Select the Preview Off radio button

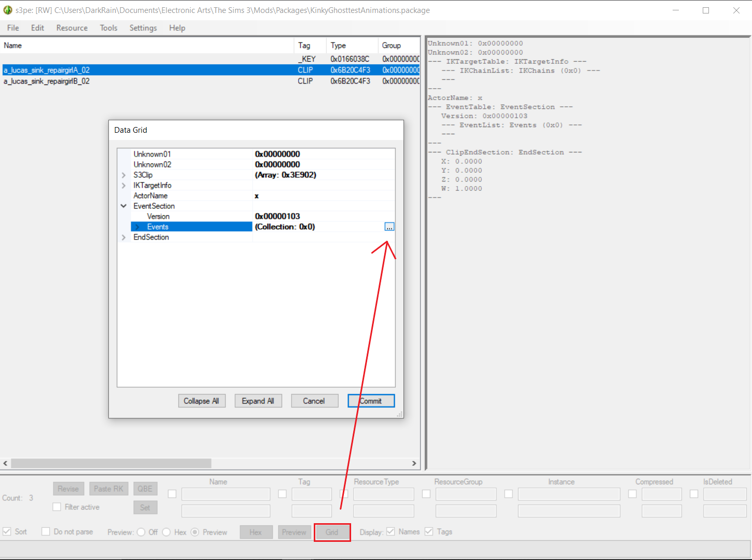pyautogui.click(x=141, y=532)
